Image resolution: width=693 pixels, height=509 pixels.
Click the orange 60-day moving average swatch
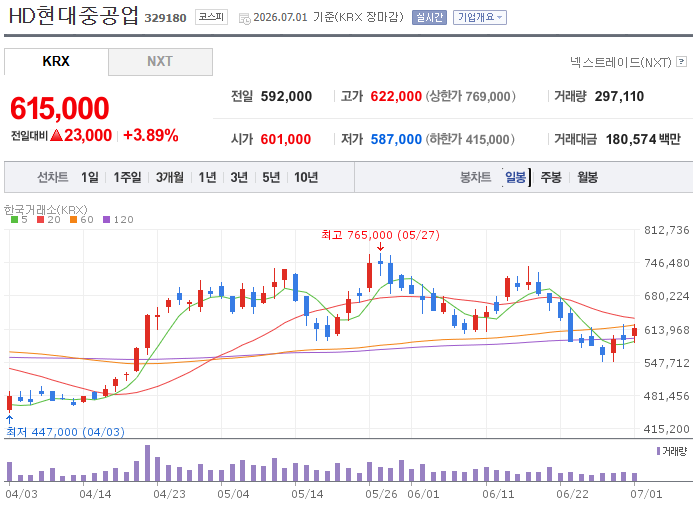[x=73, y=220]
